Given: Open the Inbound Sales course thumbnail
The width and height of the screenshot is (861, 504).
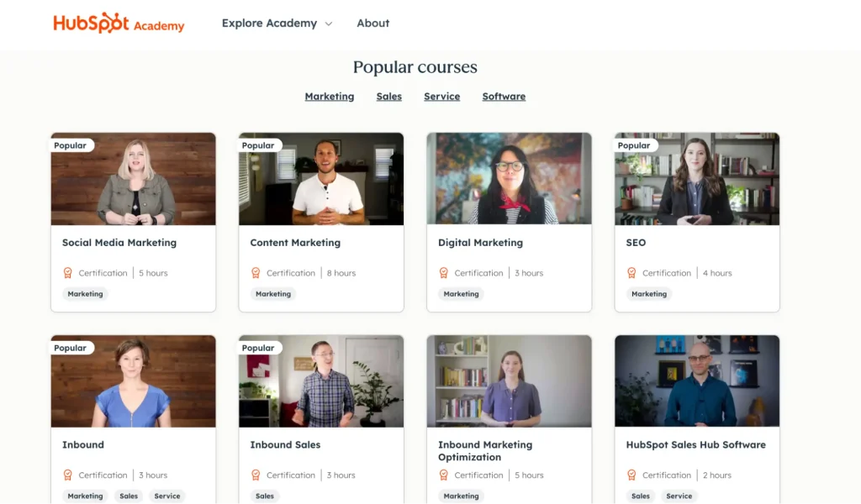Looking at the screenshot, I should tap(321, 381).
